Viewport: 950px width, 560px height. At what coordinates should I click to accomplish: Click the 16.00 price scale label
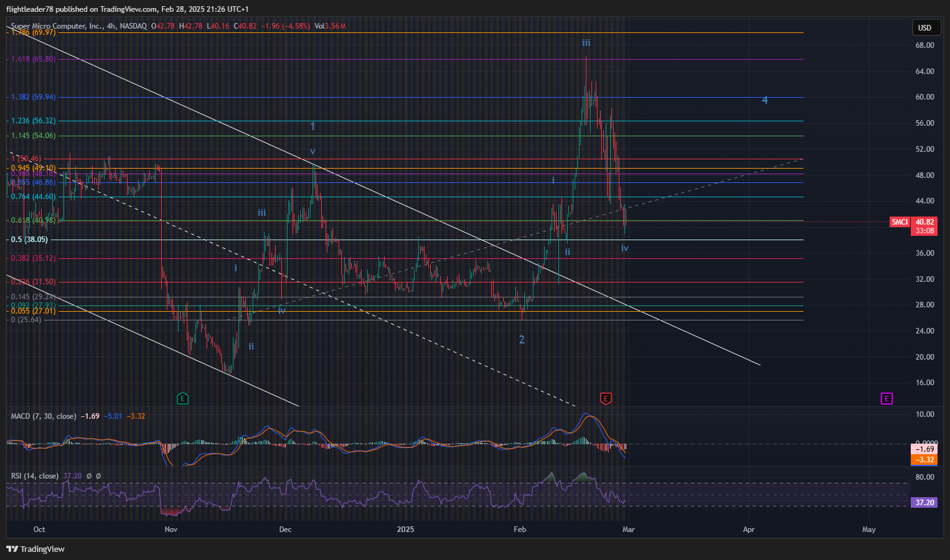click(x=924, y=383)
